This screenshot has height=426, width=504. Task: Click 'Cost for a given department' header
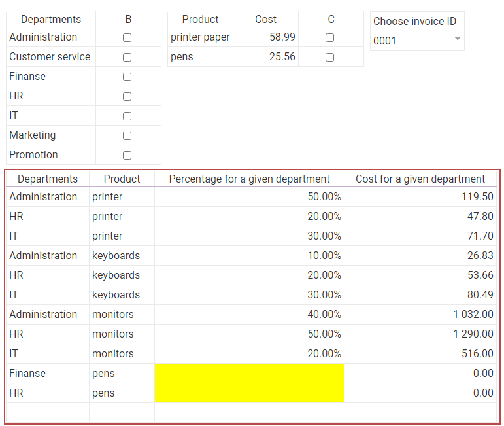coord(420,179)
